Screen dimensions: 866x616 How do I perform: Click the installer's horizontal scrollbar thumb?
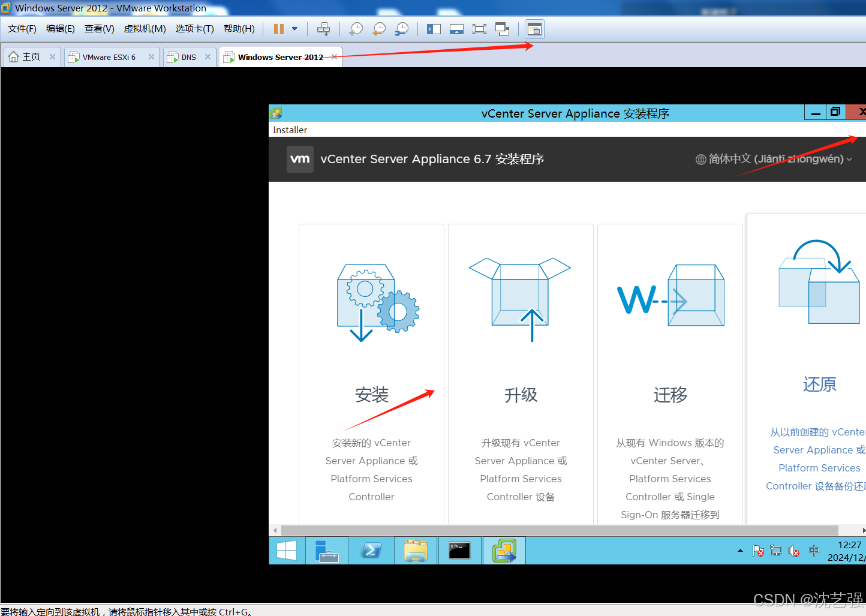click(x=560, y=530)
